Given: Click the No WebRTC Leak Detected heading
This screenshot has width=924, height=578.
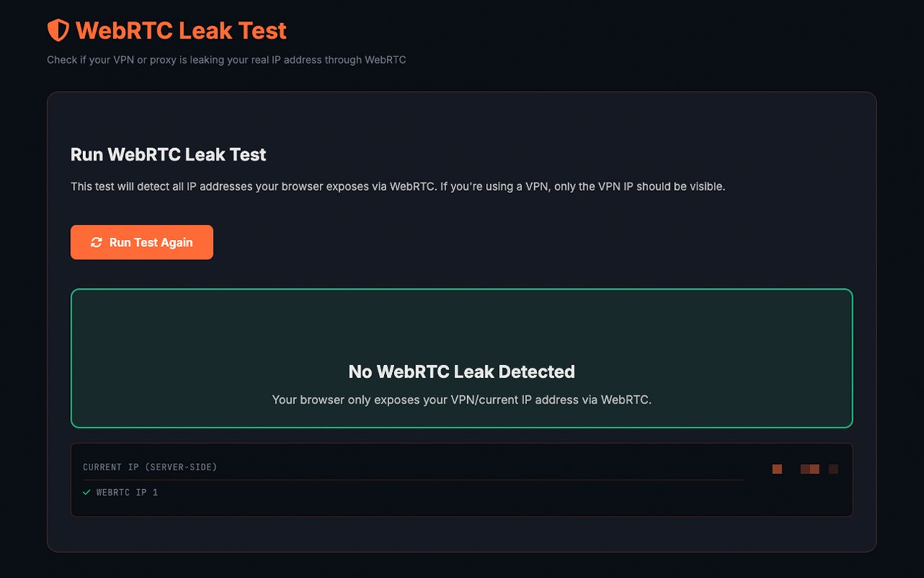Looking at the screenshot, I should (x=461, y=371).
